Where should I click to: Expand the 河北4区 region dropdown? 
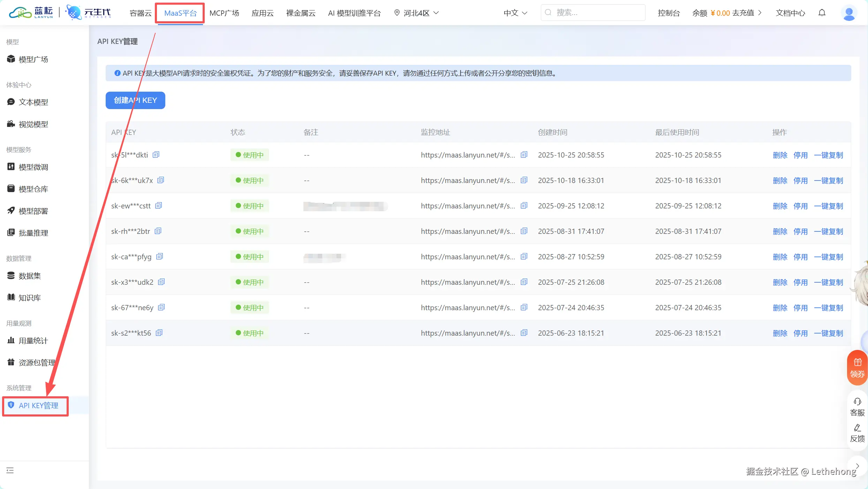click(416, 13)
